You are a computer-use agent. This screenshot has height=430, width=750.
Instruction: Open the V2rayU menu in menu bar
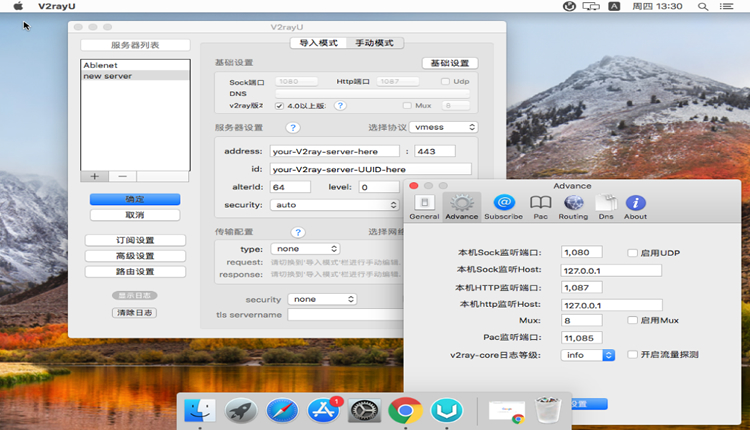(56, 6)
